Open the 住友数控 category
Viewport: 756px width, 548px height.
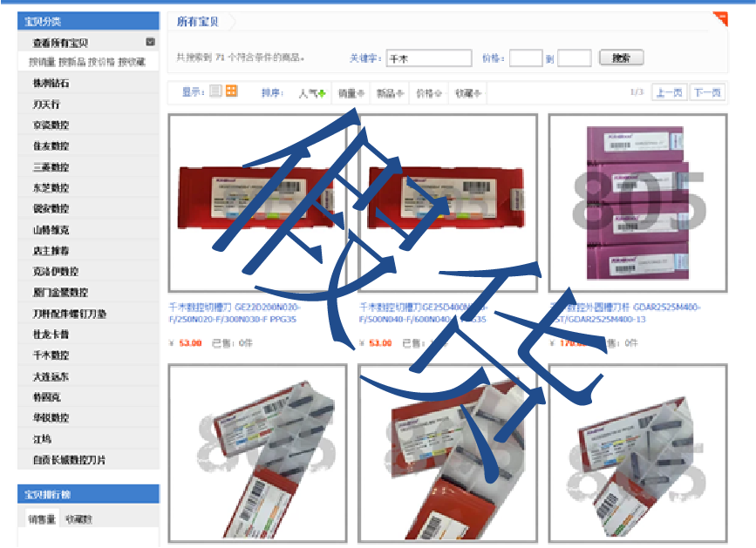tap(51, 145)
